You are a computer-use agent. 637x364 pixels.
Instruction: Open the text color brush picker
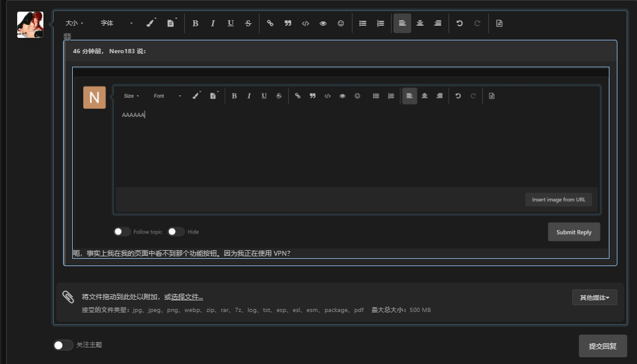tap(151, 23)
